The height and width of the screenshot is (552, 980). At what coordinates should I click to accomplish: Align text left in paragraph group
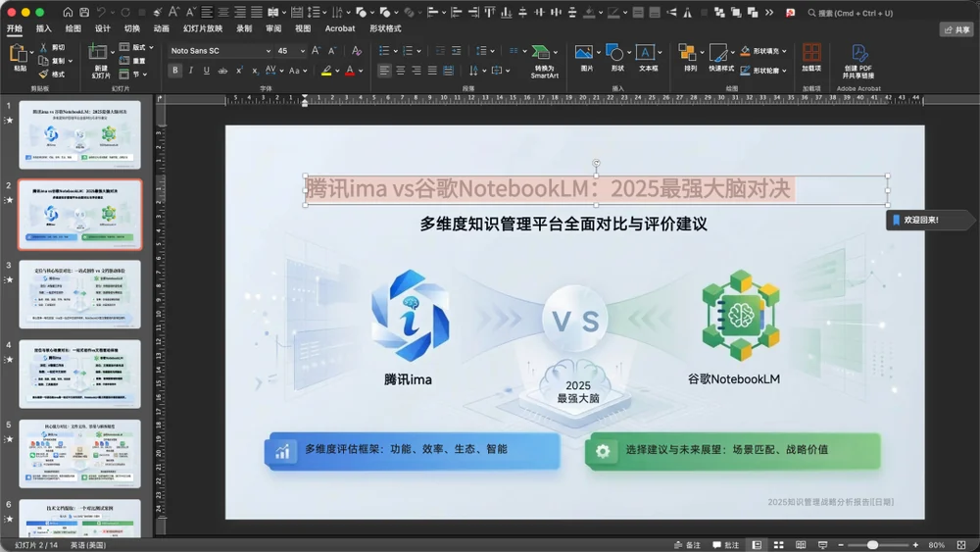(384, 71)
